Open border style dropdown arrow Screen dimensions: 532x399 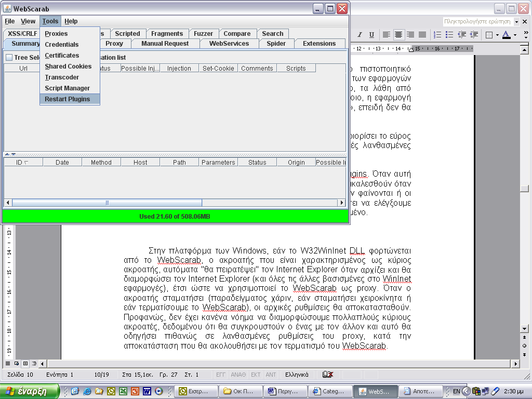pos(497,35)
